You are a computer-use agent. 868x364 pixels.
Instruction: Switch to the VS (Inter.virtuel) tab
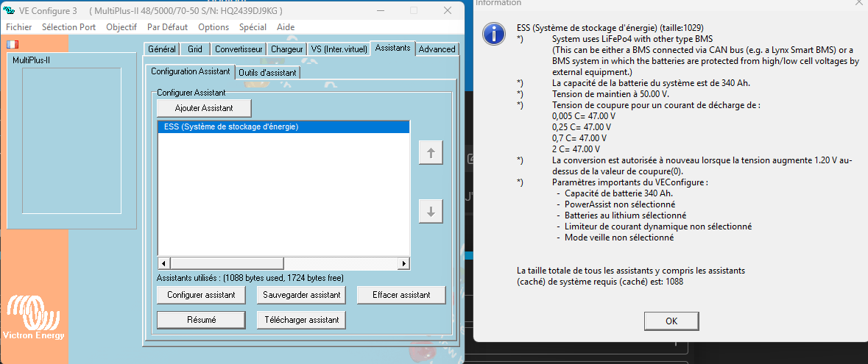pyautogui.click(x=339, y=49)
